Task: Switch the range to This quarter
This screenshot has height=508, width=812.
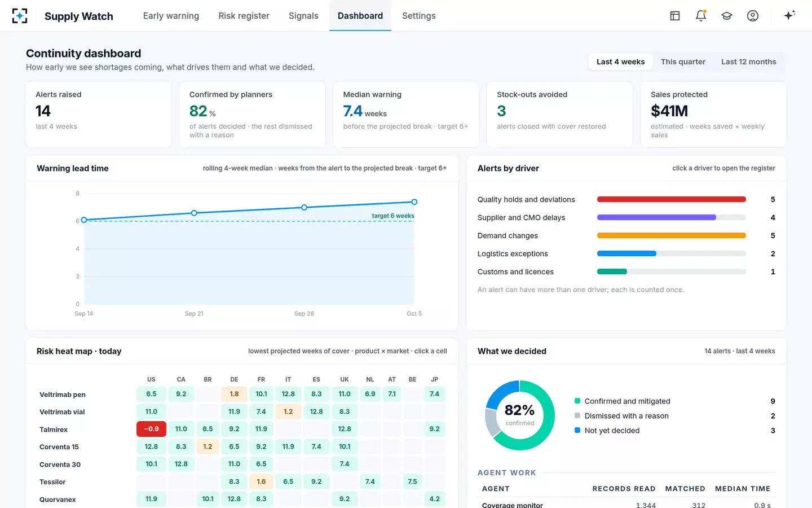Action: point(683,62)
